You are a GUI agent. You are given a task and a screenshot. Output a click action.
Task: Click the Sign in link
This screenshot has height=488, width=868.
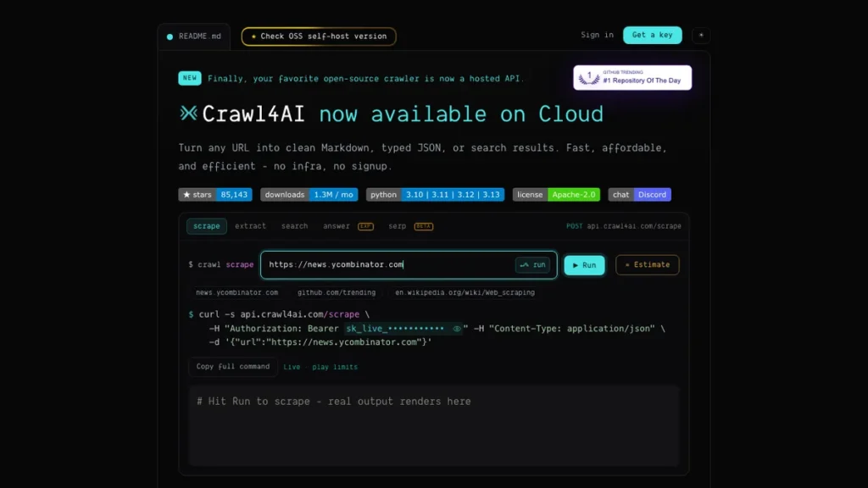coord(597,35)
